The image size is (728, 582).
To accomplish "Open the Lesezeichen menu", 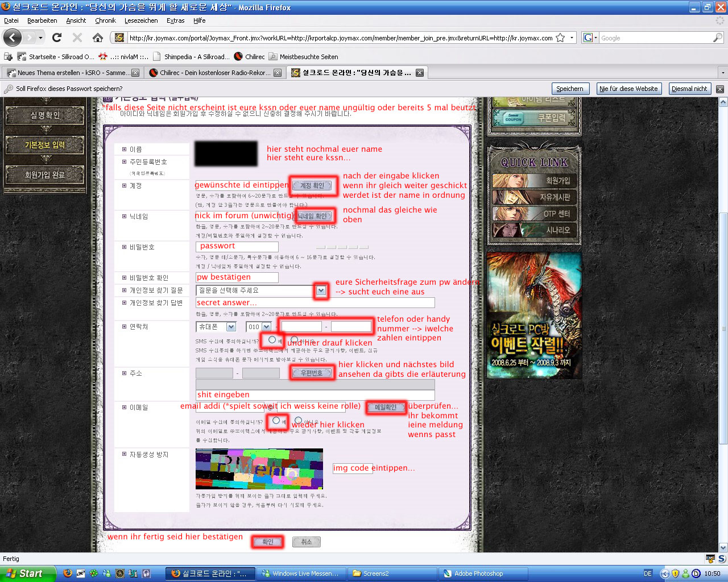I will 141,20.
